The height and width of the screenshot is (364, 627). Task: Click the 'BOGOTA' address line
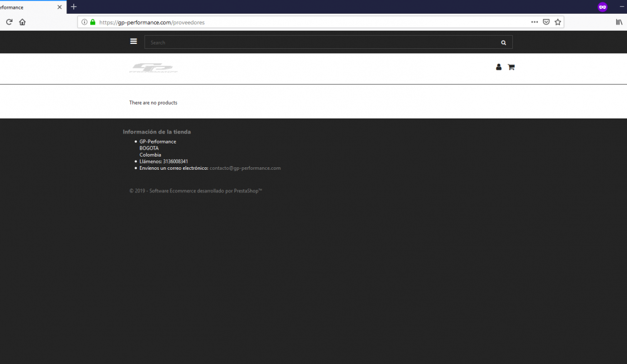pyautogui.click(x=149, y=148)
